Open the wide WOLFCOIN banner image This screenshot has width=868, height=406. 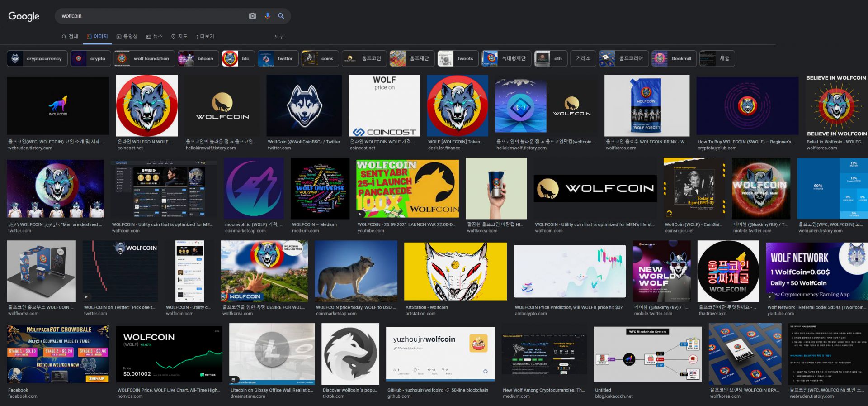point(595,188)
